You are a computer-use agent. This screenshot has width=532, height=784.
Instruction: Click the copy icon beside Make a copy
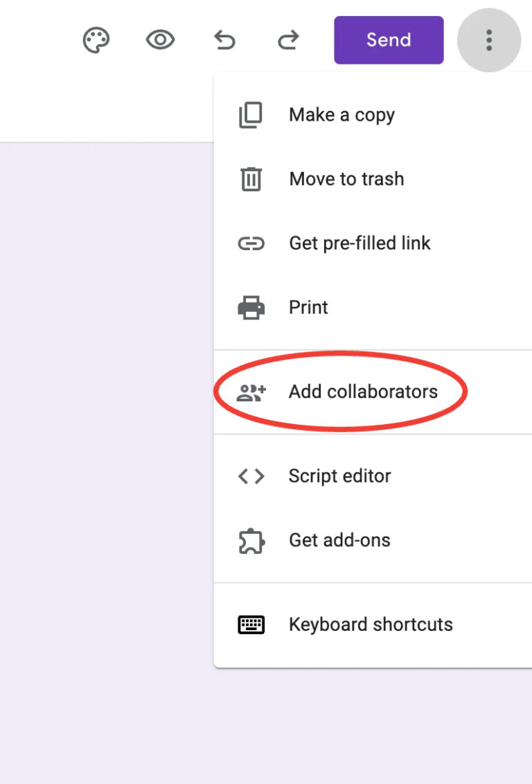[x=251, y=114]
